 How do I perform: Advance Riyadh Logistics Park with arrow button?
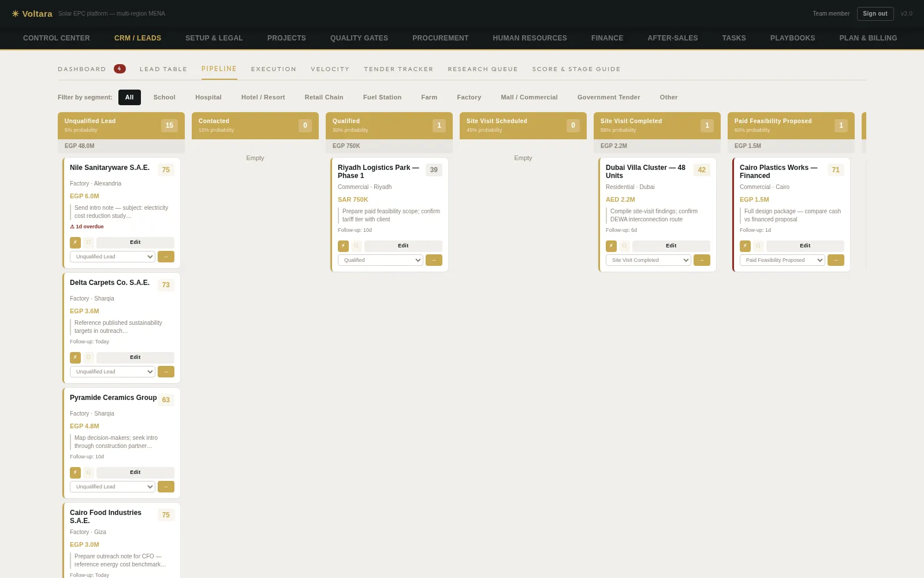click(x=434, y=260)
